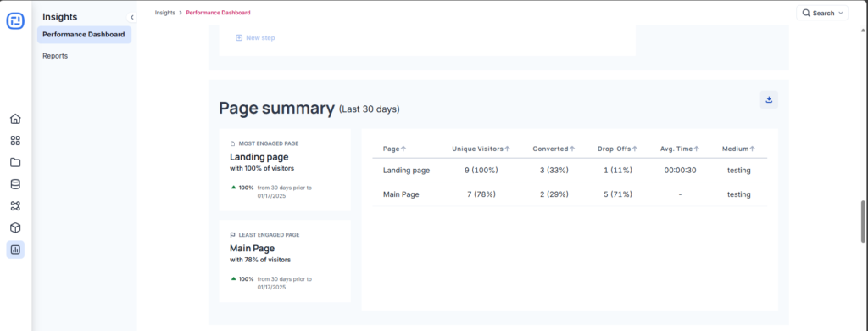868x331 pixels.
Task: Open the Home icon in left rail
Action: [15, 119]
